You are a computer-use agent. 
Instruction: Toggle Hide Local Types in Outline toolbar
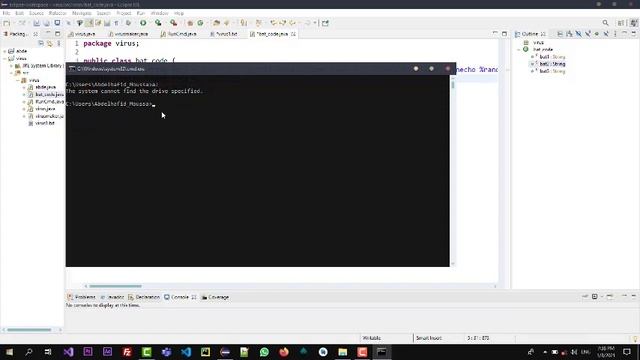[606, 34]
